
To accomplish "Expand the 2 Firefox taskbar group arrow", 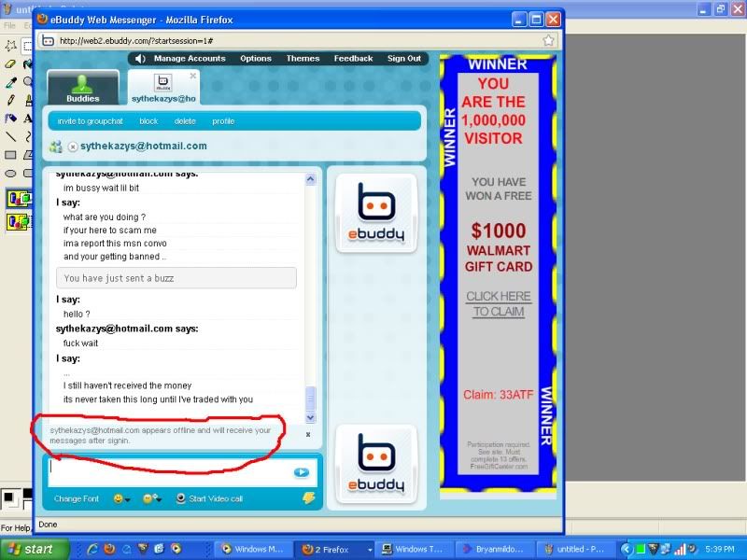I will [x=370, y=550].
